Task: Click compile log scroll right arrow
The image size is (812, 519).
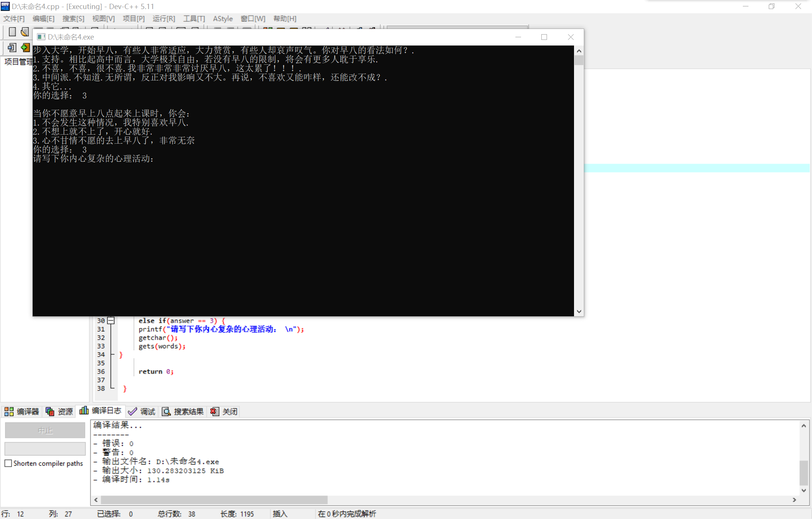Action: tap(794, 500)
